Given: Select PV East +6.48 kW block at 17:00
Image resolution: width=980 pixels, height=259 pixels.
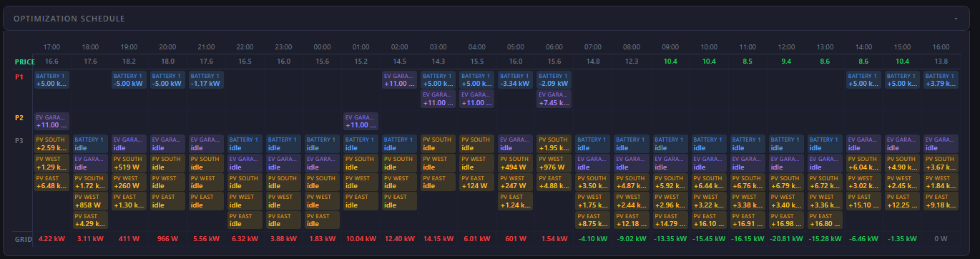Looking at the screenshot, I should click(52, 182).
